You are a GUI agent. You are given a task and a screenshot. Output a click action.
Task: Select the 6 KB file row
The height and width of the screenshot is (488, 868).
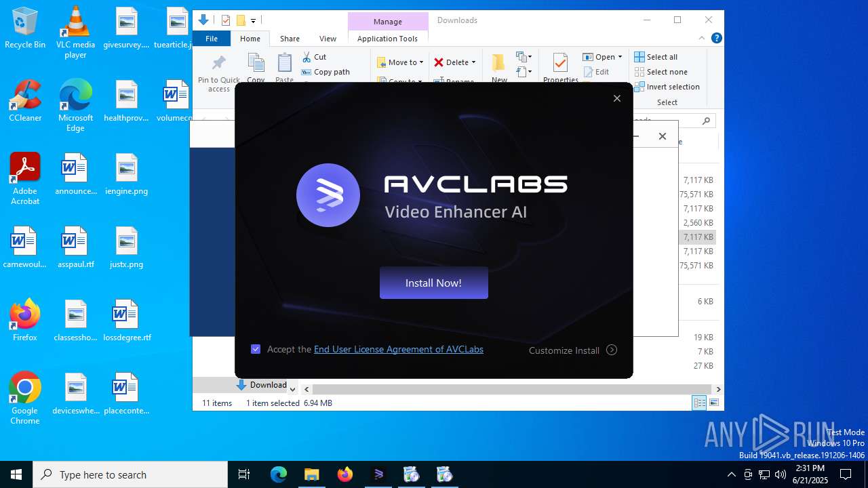pos(705,302)
